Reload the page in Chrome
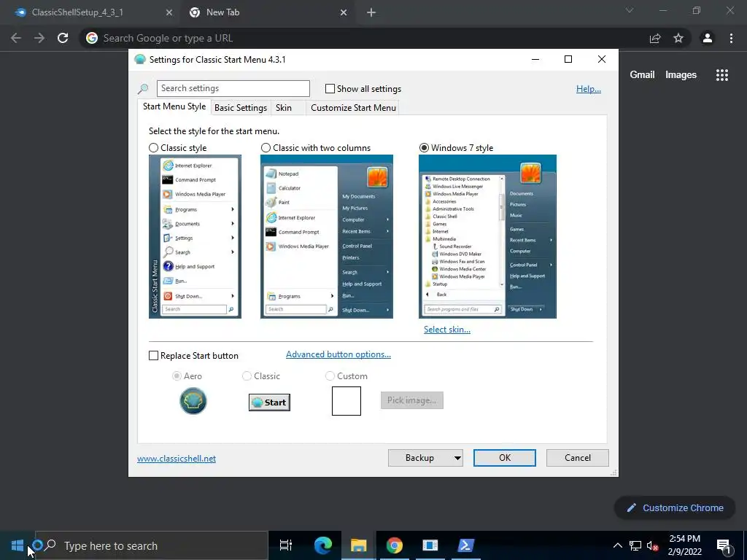747x560 pixels. [63, 38]
